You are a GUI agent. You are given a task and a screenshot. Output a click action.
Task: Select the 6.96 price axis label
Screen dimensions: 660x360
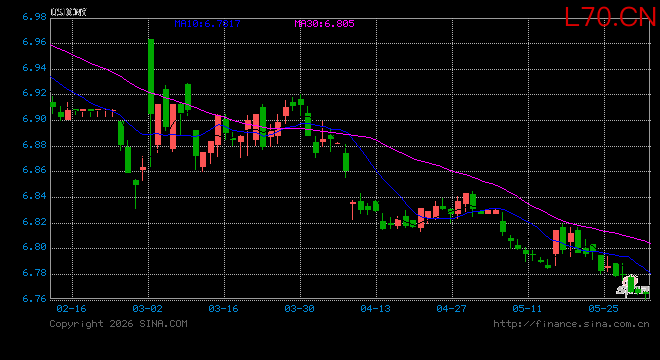[x=35, y=42]
